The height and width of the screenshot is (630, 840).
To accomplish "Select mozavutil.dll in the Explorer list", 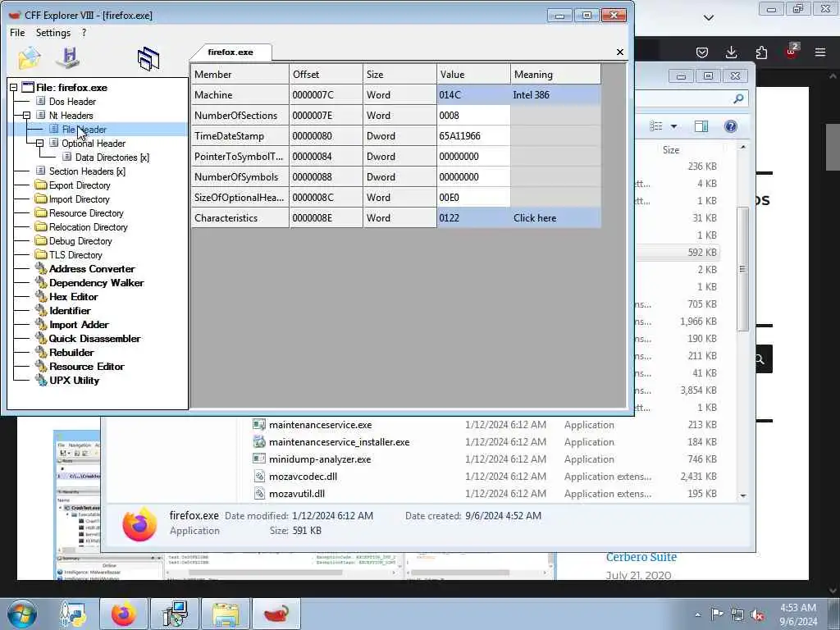I will coord(297,493).
